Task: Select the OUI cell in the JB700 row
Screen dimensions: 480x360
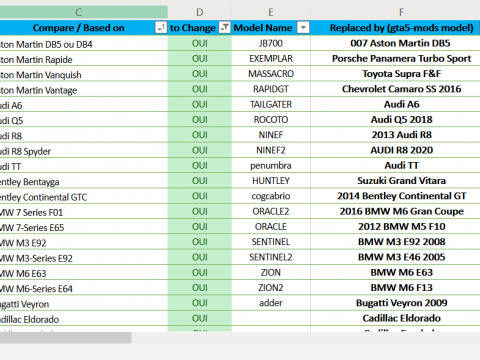Action: pos(200,43)
